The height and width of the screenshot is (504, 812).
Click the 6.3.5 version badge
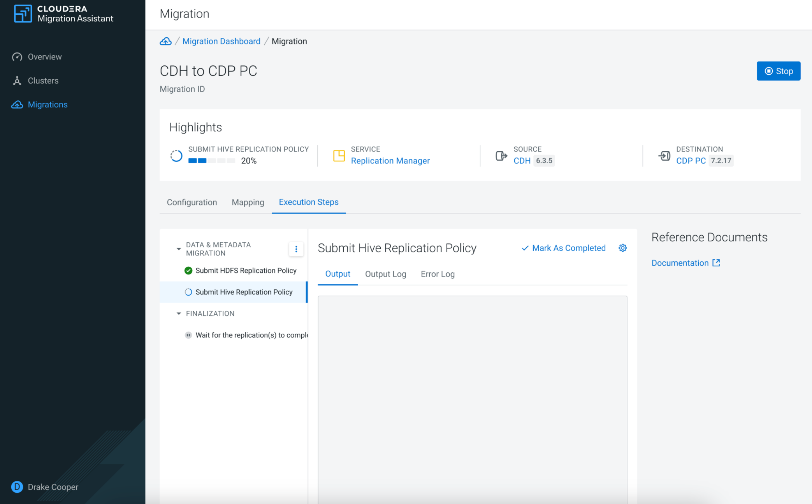(544, 161)
